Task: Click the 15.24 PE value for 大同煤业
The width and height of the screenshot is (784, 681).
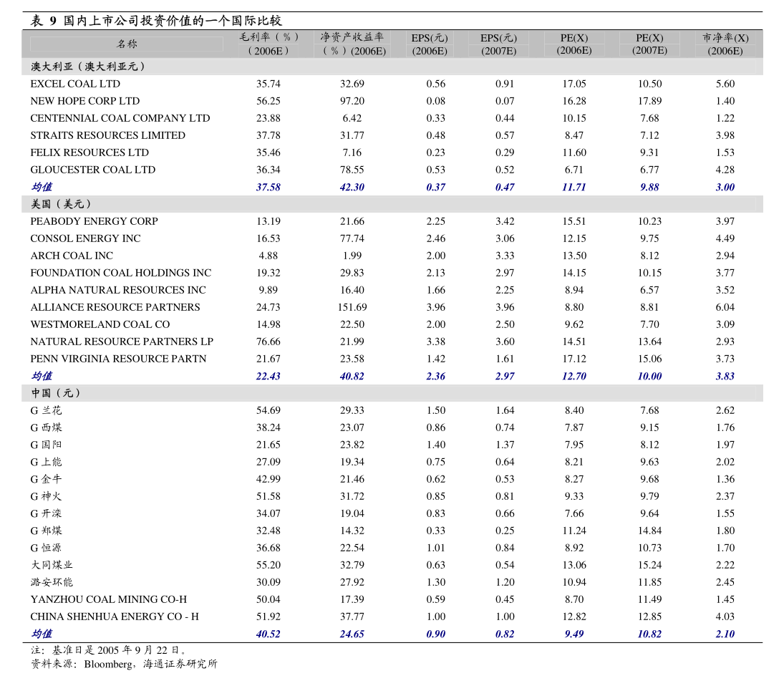Action: [649, 565]
